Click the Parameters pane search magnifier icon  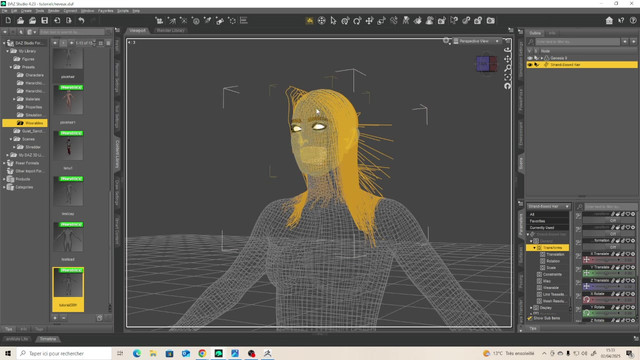click(x=579, y=207)
